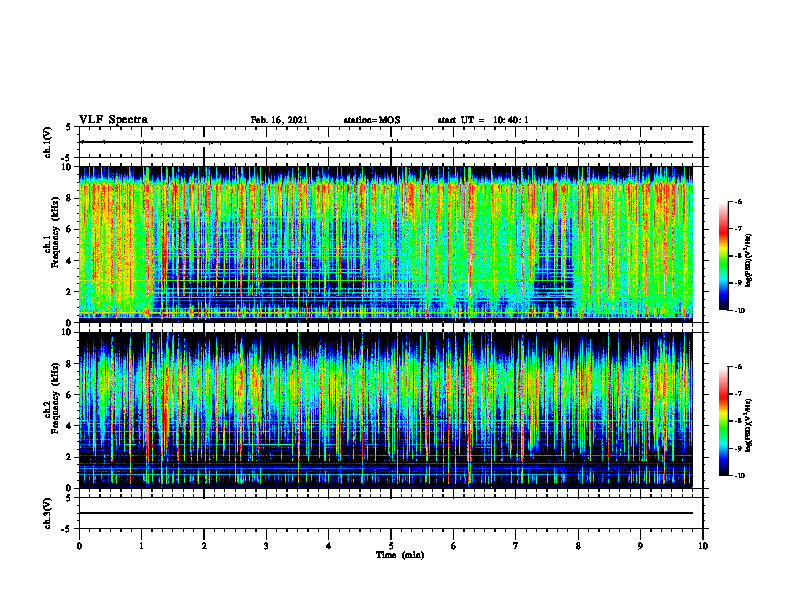Click the 'start UT = 10:40: 1' label
This screenshot has height=612, width=792.
click(483, 120)
